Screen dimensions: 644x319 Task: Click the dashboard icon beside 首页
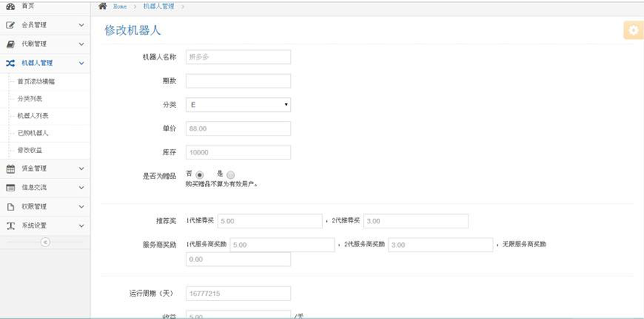tap(11, 6)
